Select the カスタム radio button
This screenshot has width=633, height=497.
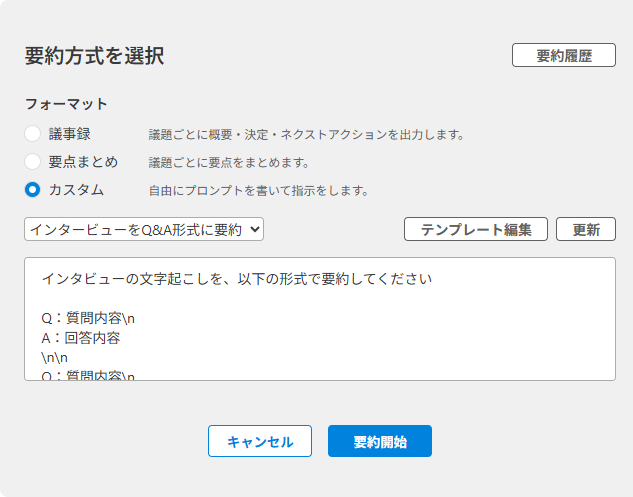[33, 189]
